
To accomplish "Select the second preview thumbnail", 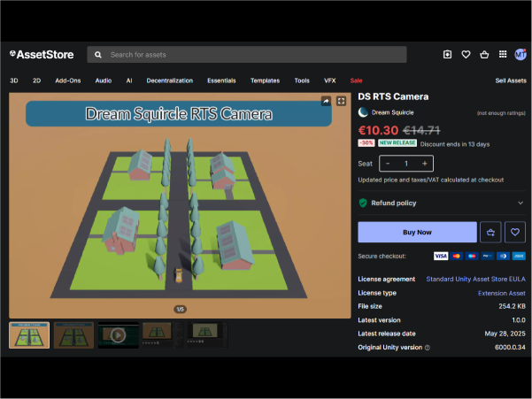I will pyautogui.click(x=73, y=335).
